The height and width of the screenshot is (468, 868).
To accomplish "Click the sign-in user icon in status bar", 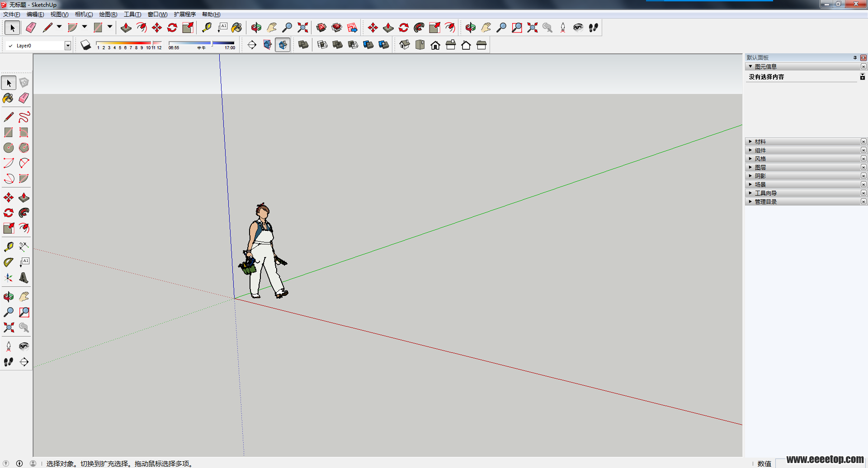I will [x=33, y=463].
